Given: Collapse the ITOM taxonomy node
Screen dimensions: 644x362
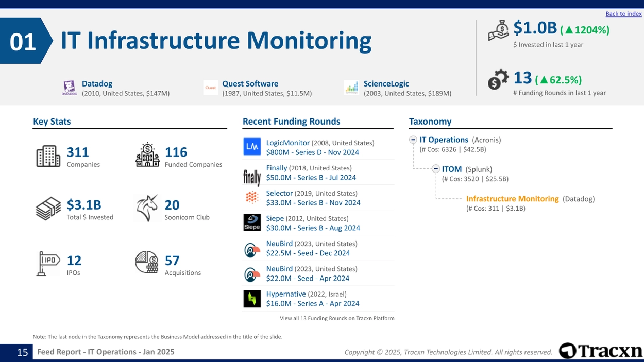Looking at the screenshot, I should pyautogui.click(x=436, y=169).
